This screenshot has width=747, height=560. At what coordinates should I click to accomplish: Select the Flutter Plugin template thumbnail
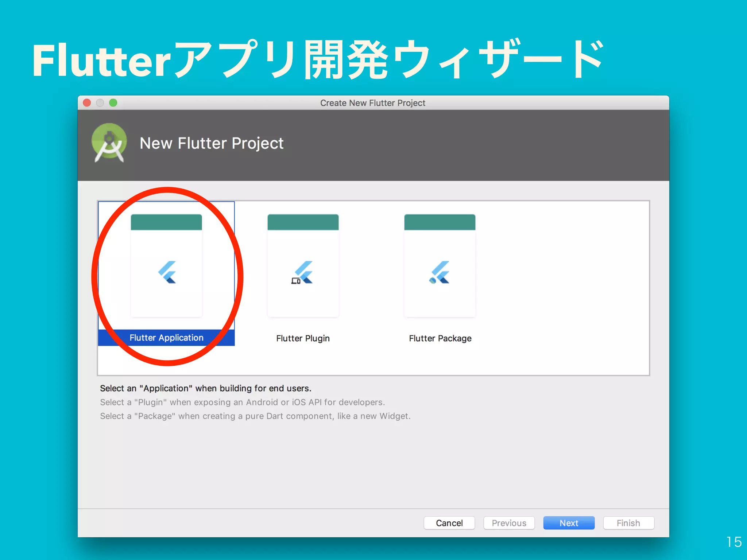point(303,265)
